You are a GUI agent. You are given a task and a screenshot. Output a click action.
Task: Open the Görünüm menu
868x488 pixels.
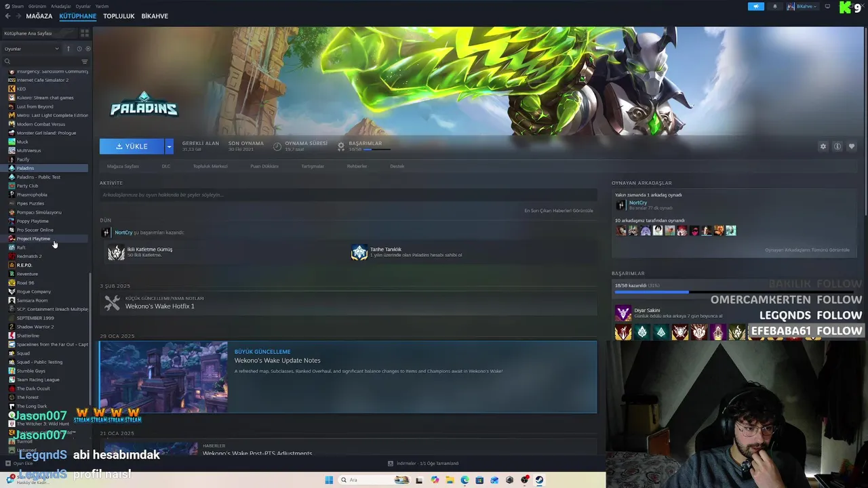(37, 6)
